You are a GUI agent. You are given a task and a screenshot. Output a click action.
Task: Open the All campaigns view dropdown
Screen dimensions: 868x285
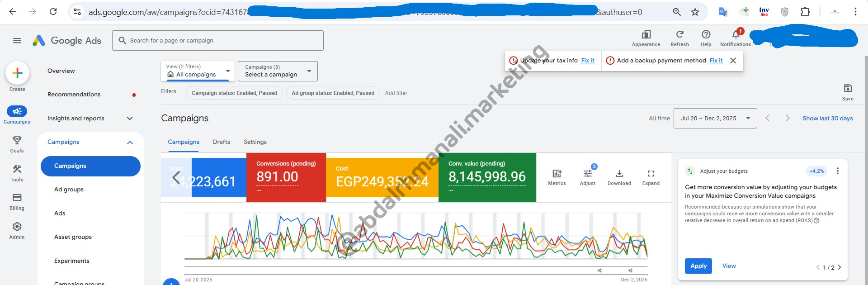[x=198, y=71]
